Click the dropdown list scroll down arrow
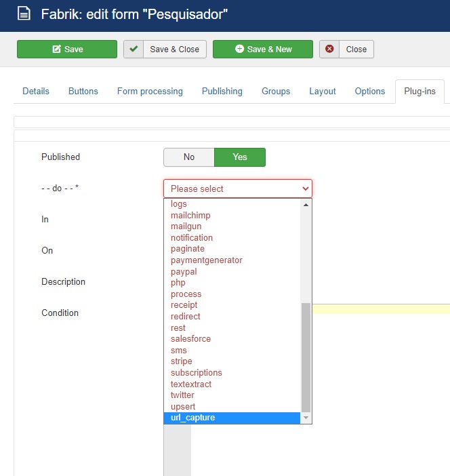450x476 pixels. [x=306, y=418]
